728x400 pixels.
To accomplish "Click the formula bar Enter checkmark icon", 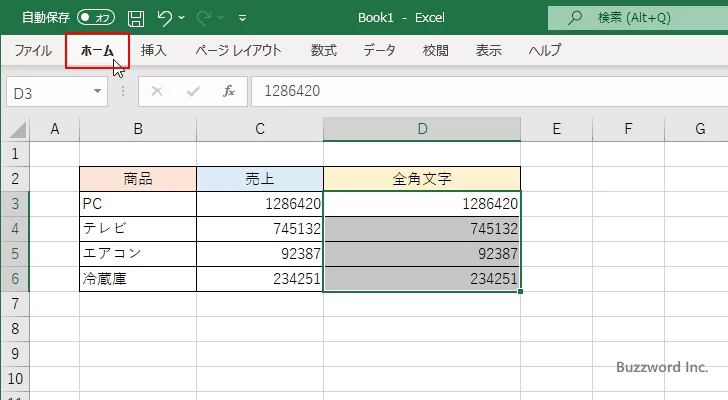I will coord(193,91).
